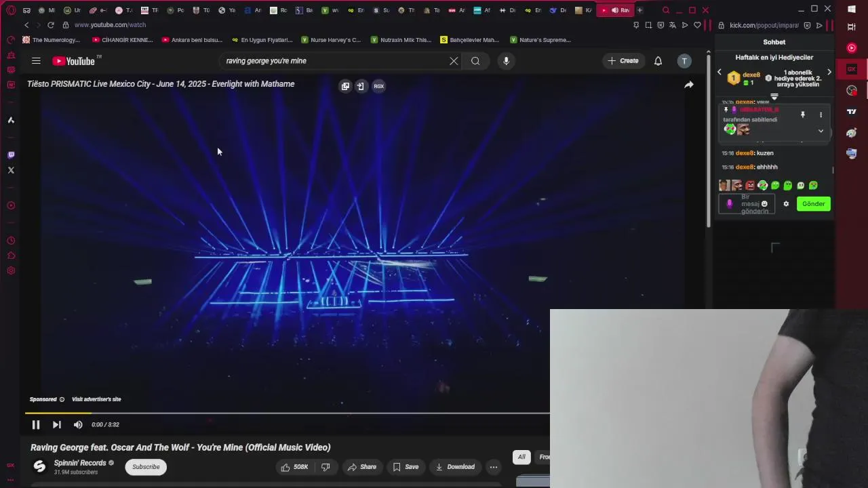Open Opera GX main menu logo
The image size is (868, 488).
click(11, 10)
